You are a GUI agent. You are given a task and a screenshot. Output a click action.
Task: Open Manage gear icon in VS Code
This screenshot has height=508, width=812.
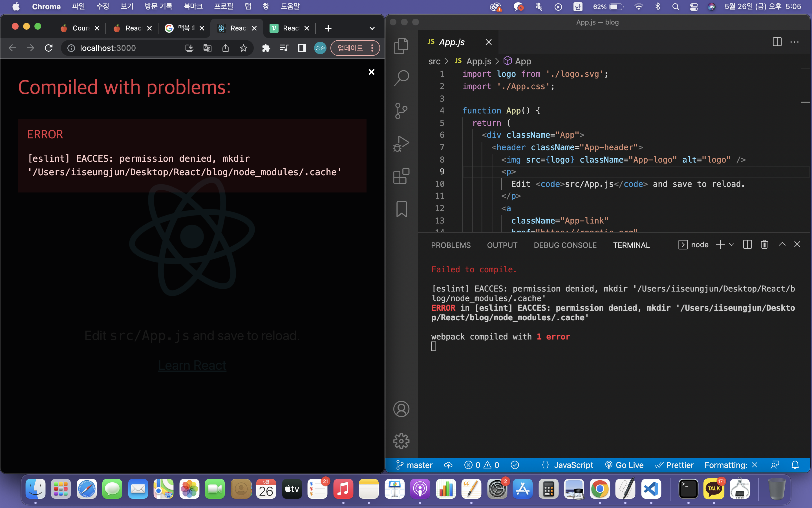point(401,441)
